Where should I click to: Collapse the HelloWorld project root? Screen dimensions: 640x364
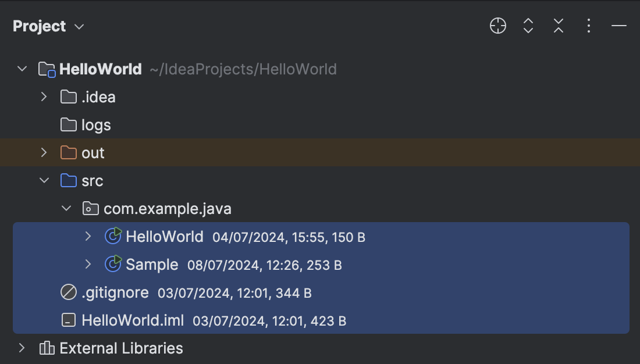point(22,69)
